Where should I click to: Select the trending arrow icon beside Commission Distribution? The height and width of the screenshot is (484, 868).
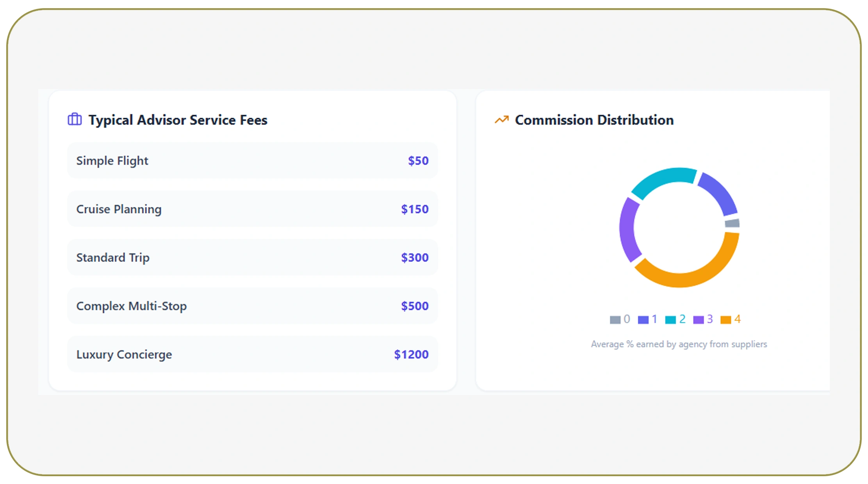(x=501, y=119)
